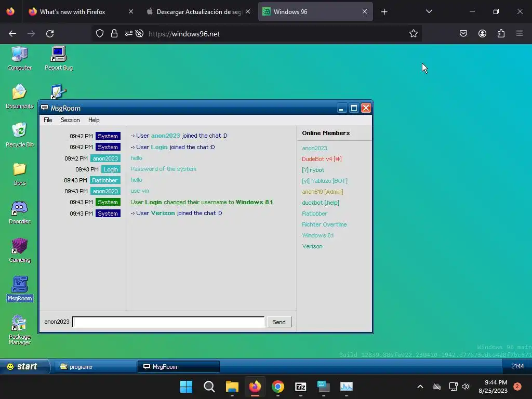Viewport: 532px width, 399px height.
Task: Click the autoplay blocked icon in address bar
Action: [139, 34]
